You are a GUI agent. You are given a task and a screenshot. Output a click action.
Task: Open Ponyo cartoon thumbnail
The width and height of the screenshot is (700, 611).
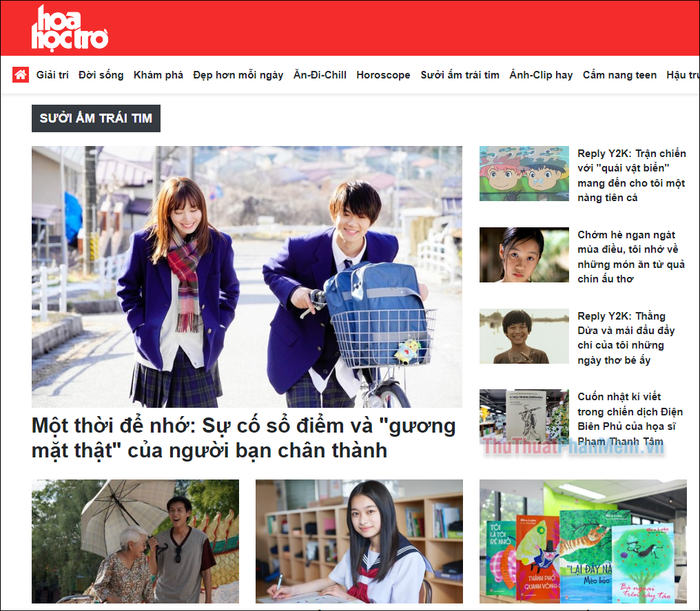(524, 174)
